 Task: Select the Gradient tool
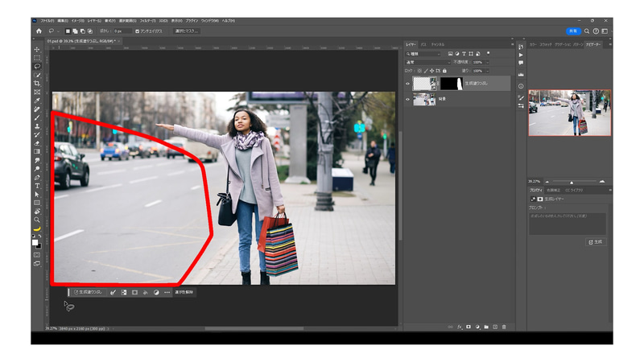point(37,152)
